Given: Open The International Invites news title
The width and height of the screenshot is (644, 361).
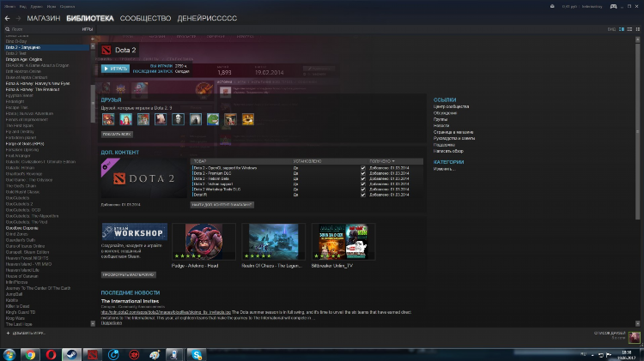Looking at the screenshot, I should pos(130,301).
